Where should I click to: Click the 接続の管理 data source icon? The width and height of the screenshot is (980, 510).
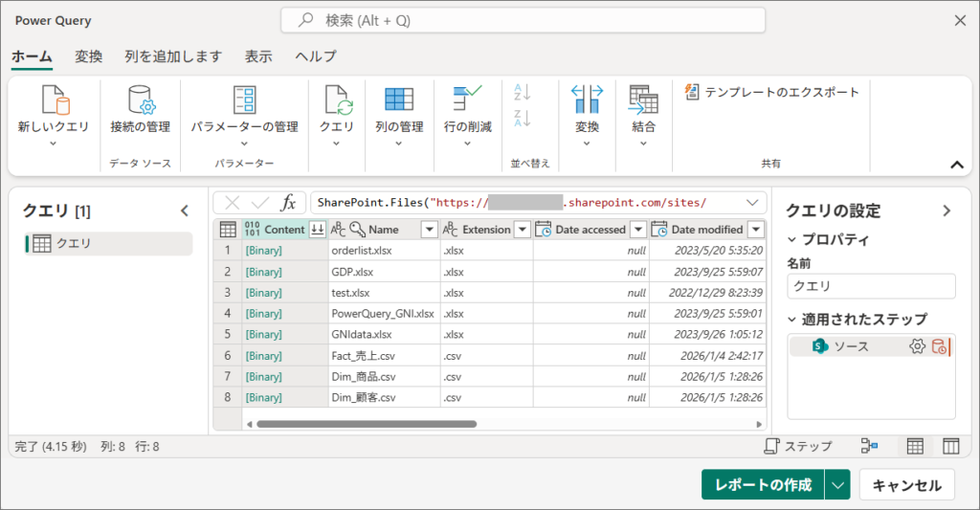coord(140,100)
